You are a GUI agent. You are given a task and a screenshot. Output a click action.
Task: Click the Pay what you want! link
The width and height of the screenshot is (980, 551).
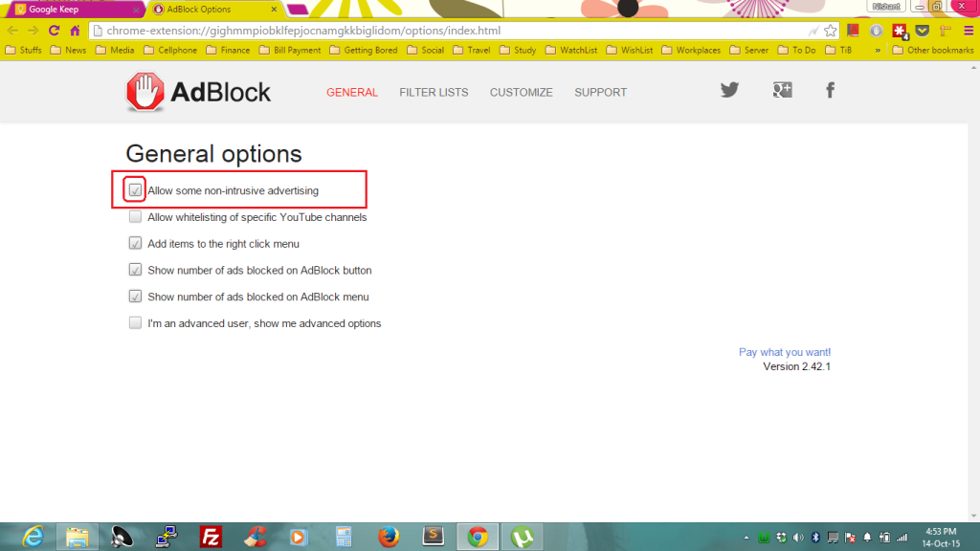point(784,352)
